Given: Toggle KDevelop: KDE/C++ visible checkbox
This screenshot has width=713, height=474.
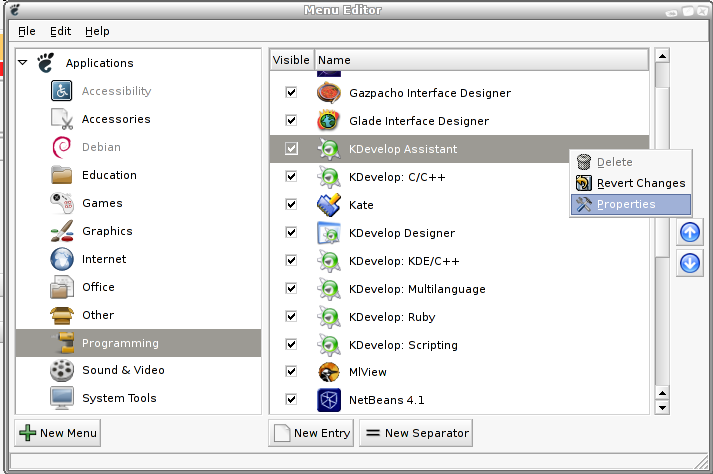Looking at the screenshot, I should click(x=291, y=261).
